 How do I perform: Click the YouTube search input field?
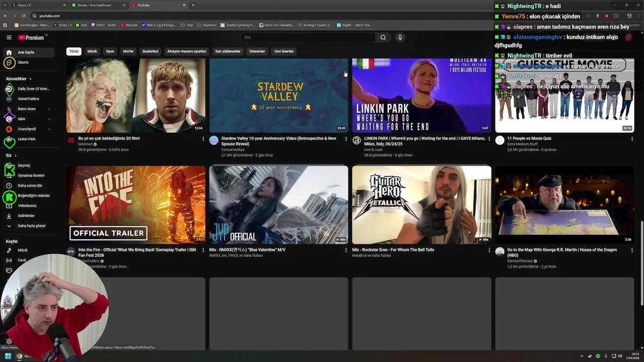[307, 37]
